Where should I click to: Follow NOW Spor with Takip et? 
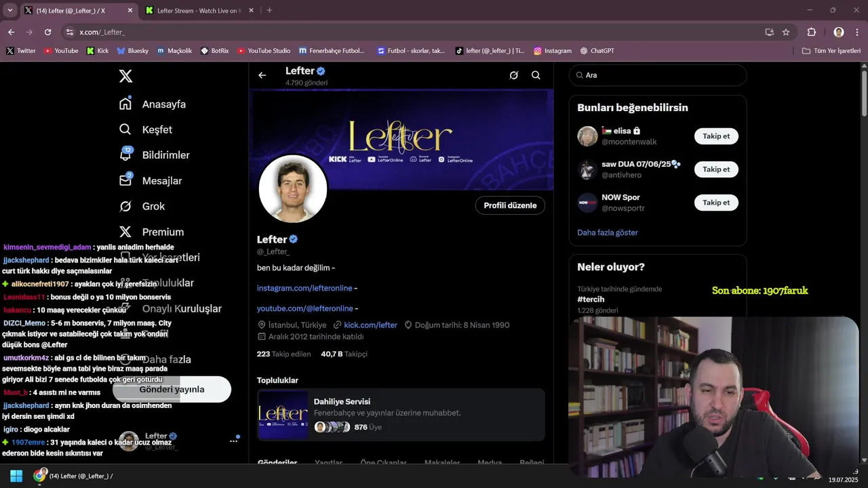point(716,203)
